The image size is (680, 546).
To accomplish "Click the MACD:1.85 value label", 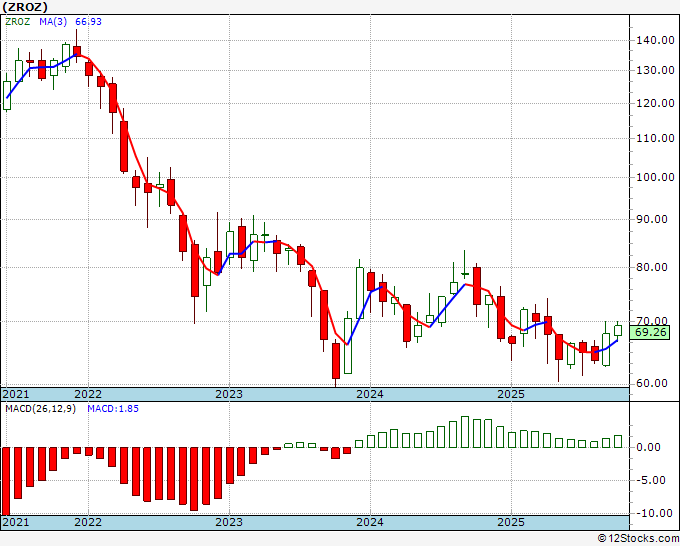I will (113, 409).
